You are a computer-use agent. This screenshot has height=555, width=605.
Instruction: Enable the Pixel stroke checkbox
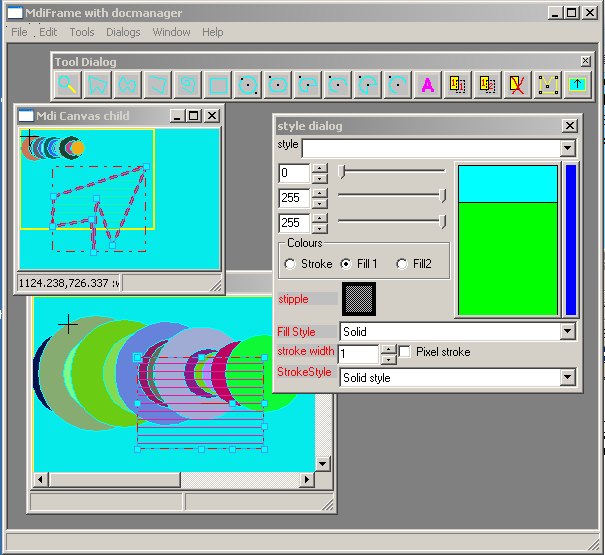pos(405,352)
